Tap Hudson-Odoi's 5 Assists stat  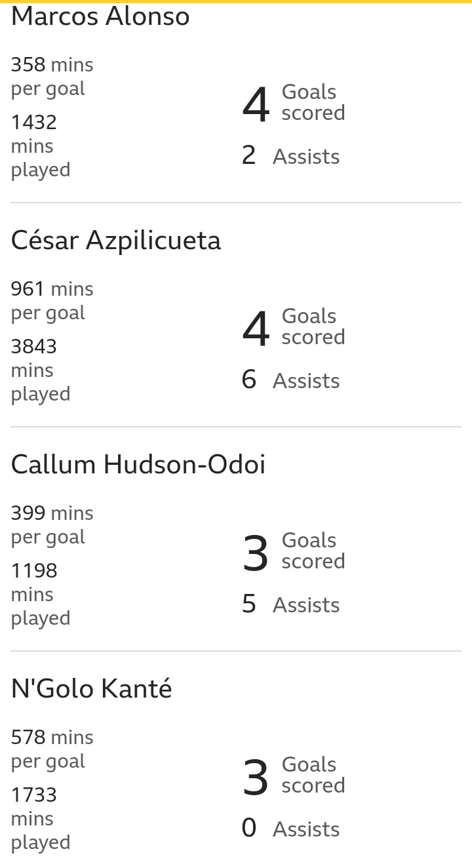[x=291, y=604]
